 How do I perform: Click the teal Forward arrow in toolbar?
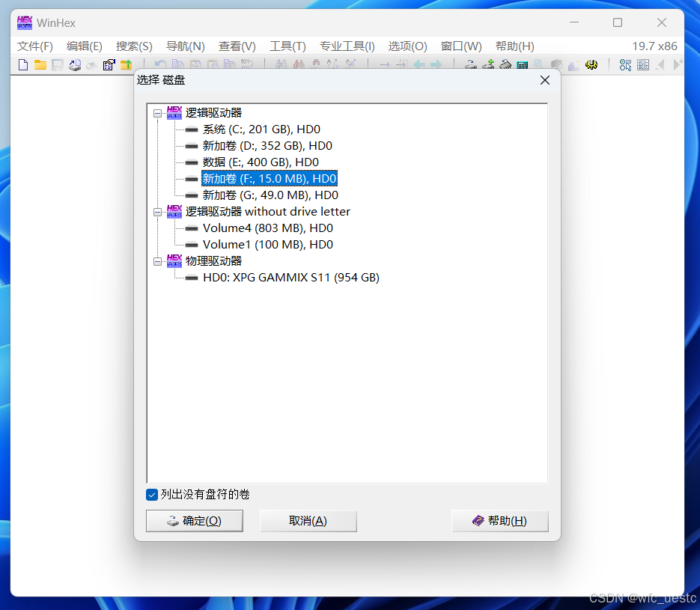click(436, 64)
